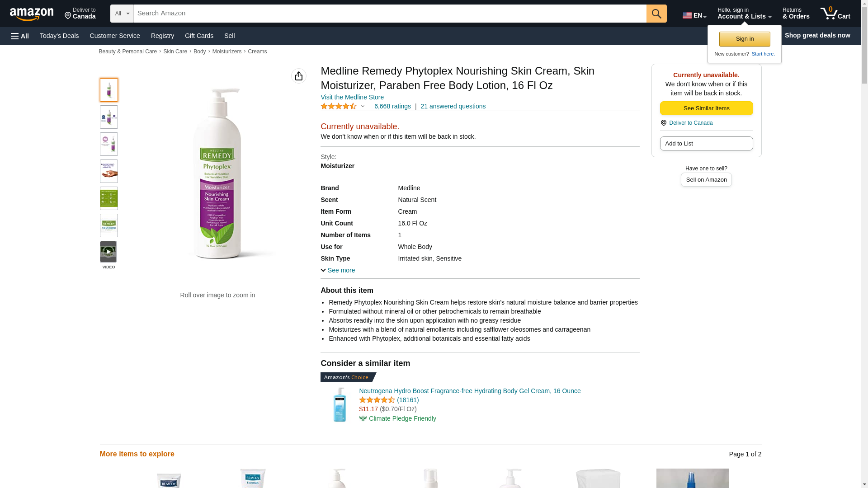Click the star rating popover arrow
Viewport: 868px width, 488px height.
(x=363, y=106)
